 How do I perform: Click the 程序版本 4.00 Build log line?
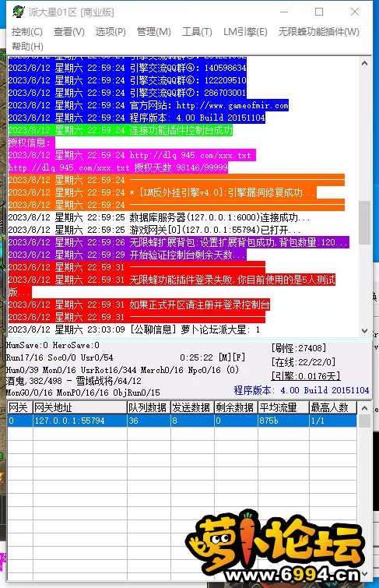click(x=136, y=118)
